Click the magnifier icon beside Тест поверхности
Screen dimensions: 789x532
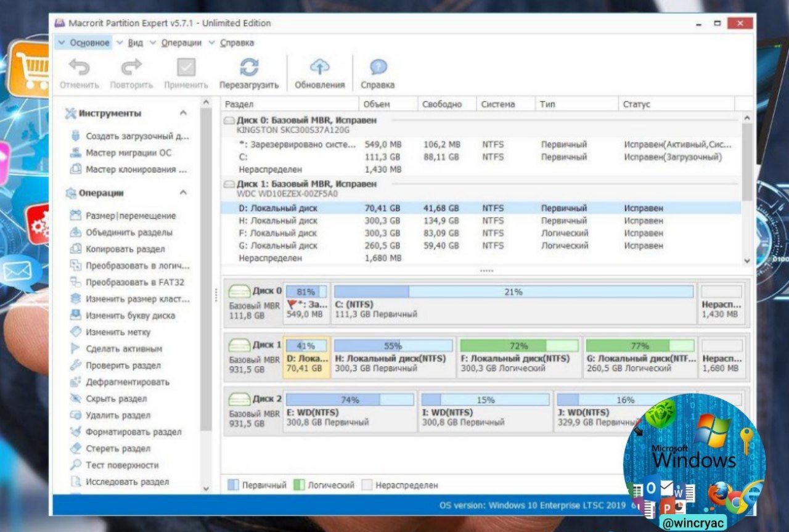point(76,465)
